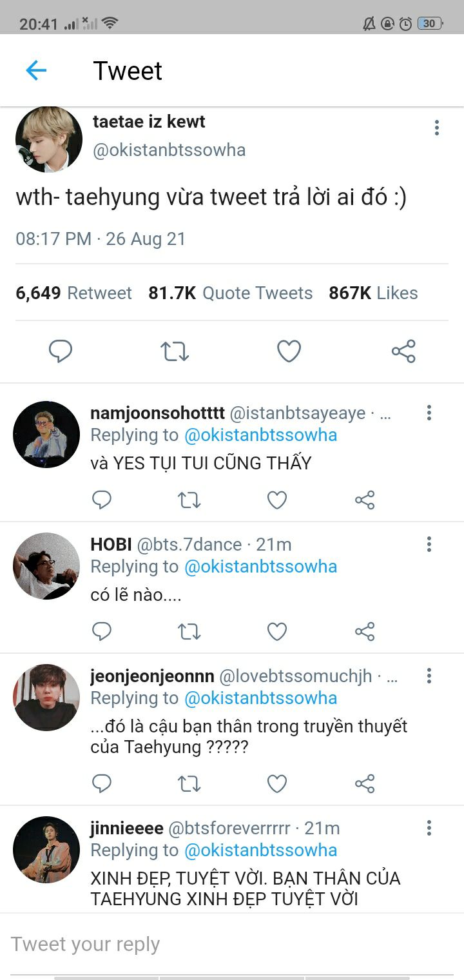Retweet HOBI's reply
This screenshot has height=980, width=464.
pos(189,631)
